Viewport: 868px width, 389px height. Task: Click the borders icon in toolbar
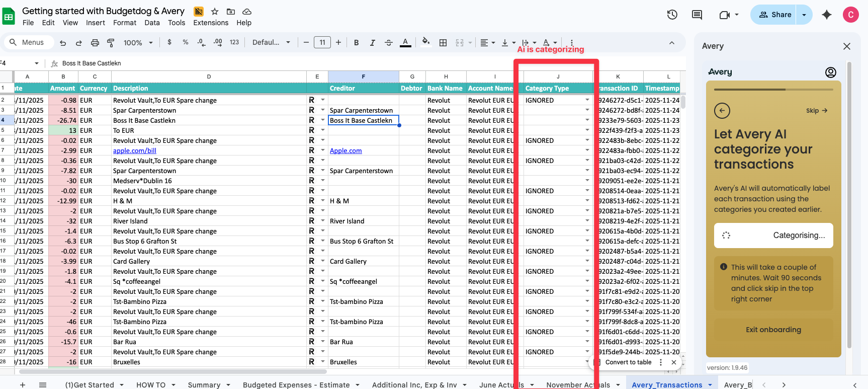pos(443,43)
